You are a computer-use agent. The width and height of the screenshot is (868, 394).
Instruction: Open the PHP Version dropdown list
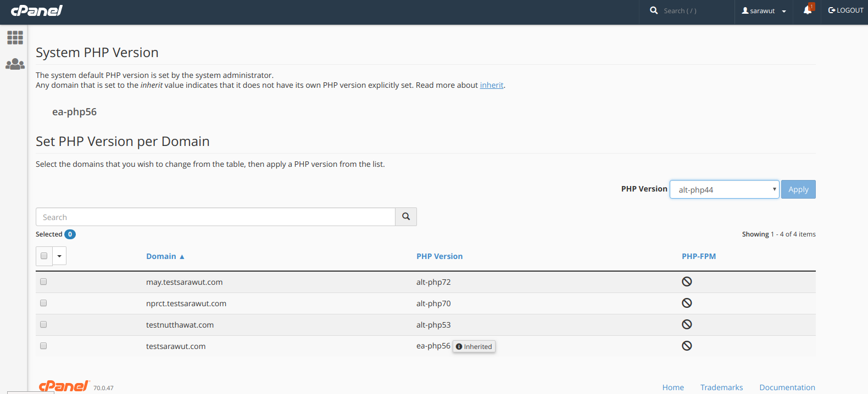724,189
